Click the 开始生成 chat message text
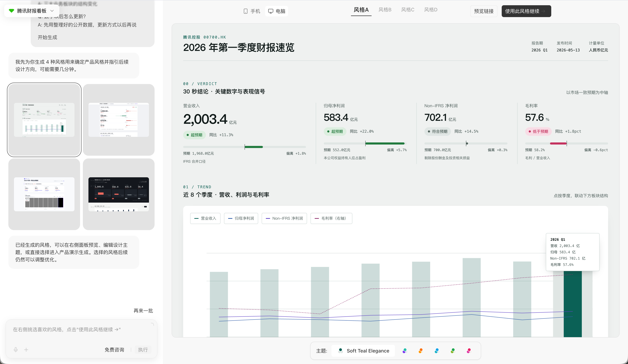The width and height of the screenshot is (628, 364). pos(47,37)
